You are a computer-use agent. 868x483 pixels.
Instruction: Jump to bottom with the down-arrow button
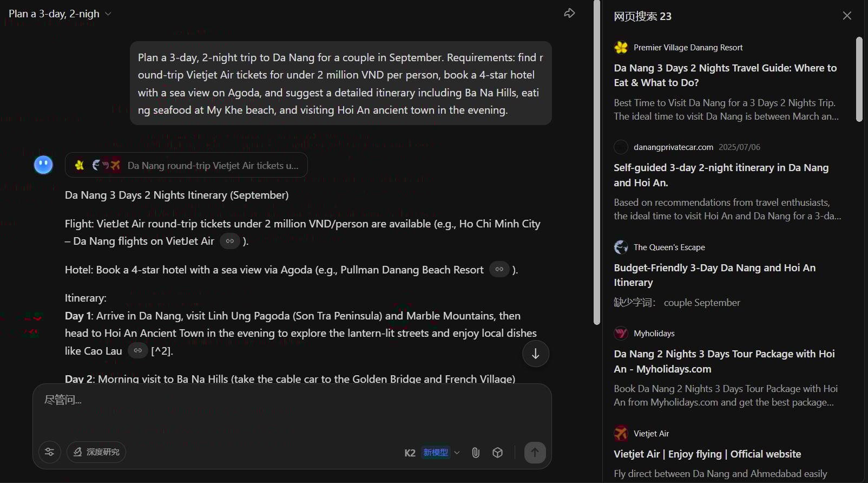pyautogui.click(x=536, y=354)
